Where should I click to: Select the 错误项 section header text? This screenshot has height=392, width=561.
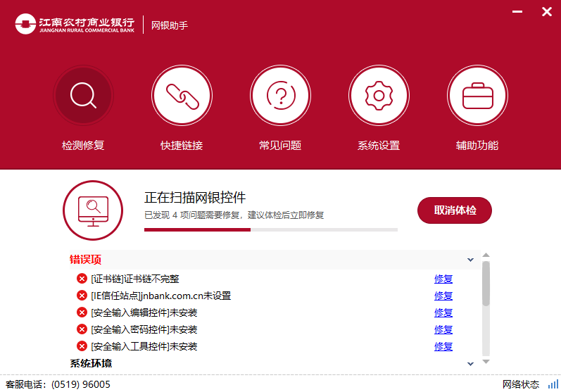click(85, 259)
